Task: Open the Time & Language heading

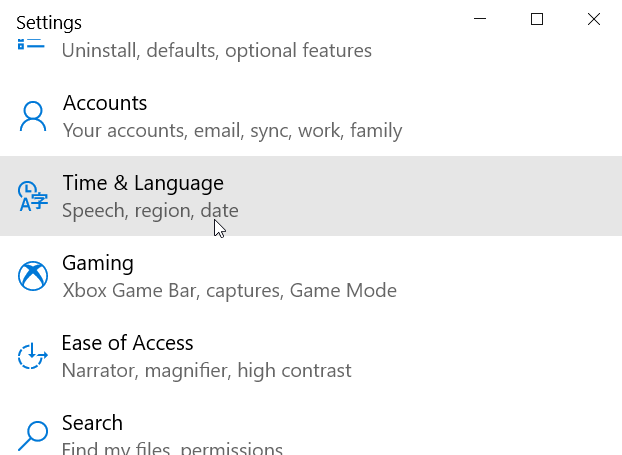Action: pos(143,183)
